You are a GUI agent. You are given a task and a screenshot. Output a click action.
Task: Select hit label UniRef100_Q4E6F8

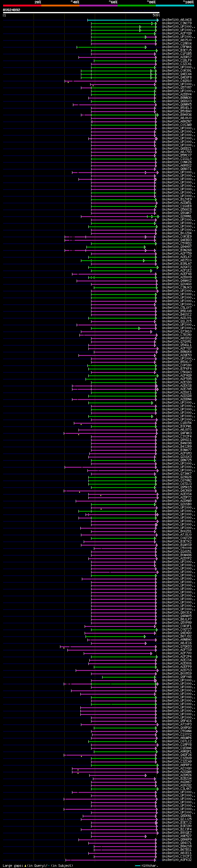177,78
